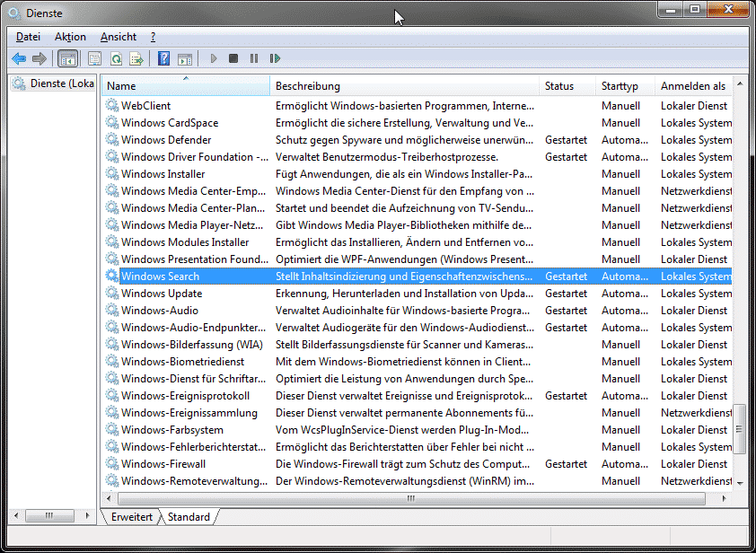
Task: Switch to the Standard tab
Action: click(189, 517)
